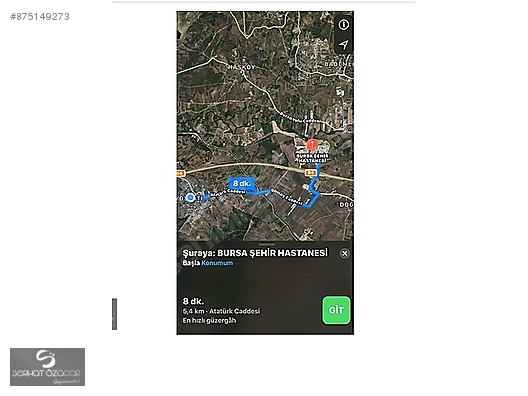Tap the route card drag handle
The width and height of the screenshot is (528, 396).
[266, 244]
